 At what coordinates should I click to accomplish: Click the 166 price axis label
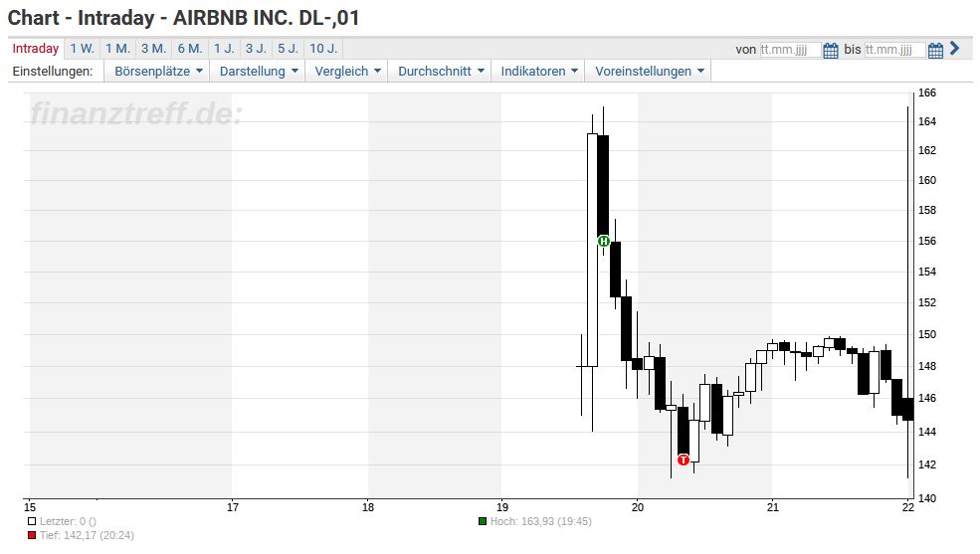tap(927, 93)
